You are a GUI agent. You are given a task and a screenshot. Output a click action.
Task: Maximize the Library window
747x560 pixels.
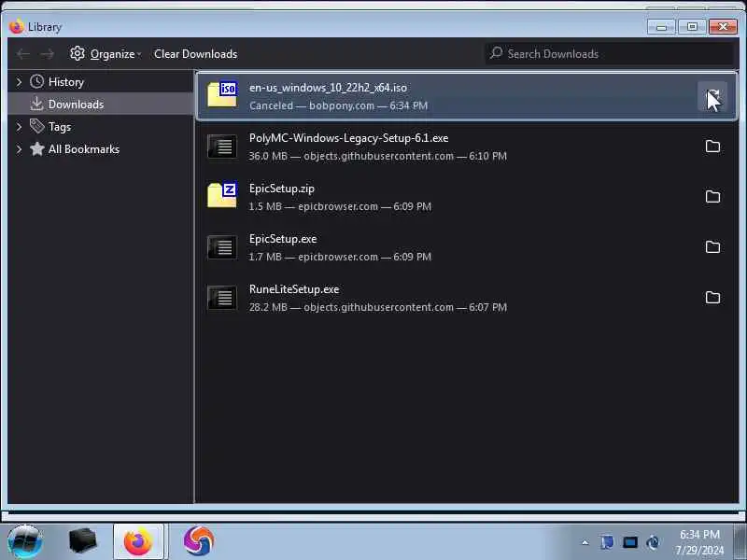(x=692, y=27)
